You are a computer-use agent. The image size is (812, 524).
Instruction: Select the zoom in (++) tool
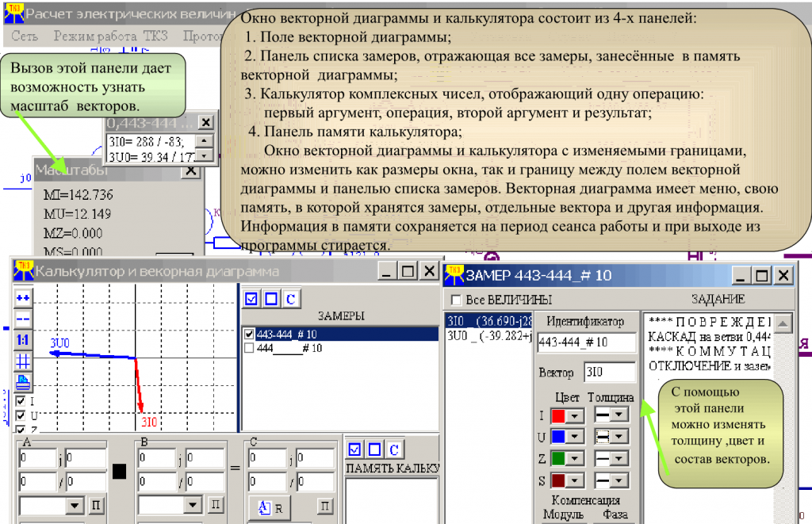pyautogui.click(x=23, y=296)
